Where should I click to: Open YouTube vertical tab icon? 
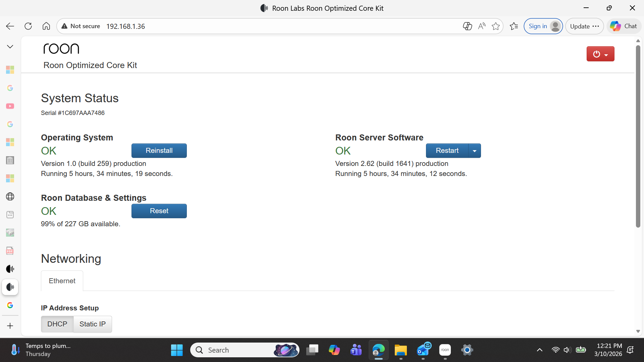10,106
